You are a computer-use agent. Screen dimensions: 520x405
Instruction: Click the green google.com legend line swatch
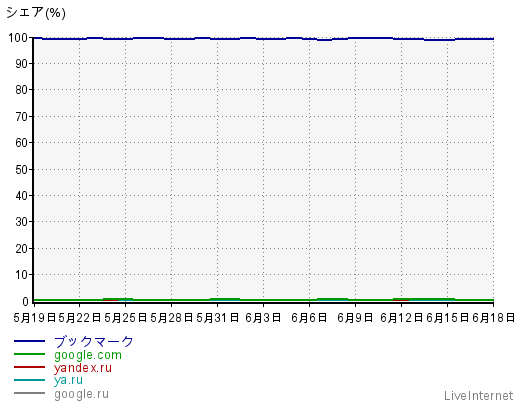[29, 354]
